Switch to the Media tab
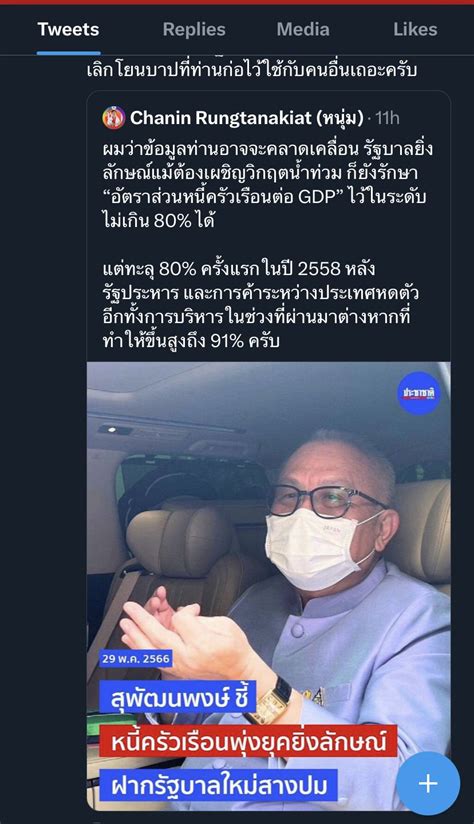Screen dimensions: 474x824 (303, 29)
